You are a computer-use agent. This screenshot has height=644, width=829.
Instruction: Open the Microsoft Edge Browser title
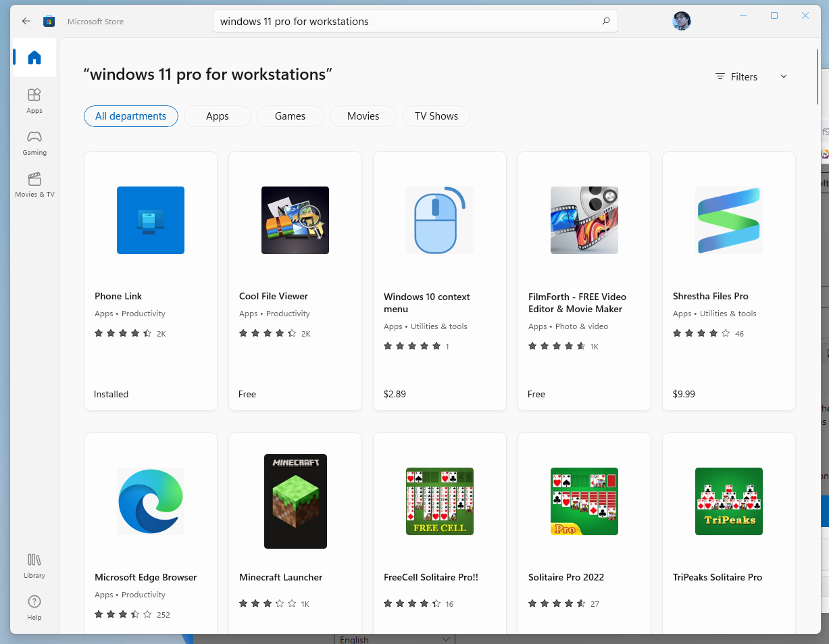point(146,577)
